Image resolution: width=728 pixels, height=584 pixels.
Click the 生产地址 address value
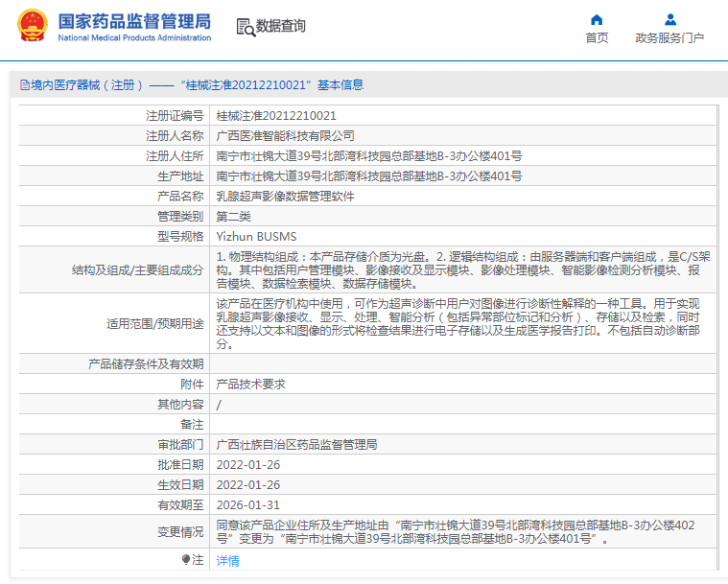[x=368, y=175]
